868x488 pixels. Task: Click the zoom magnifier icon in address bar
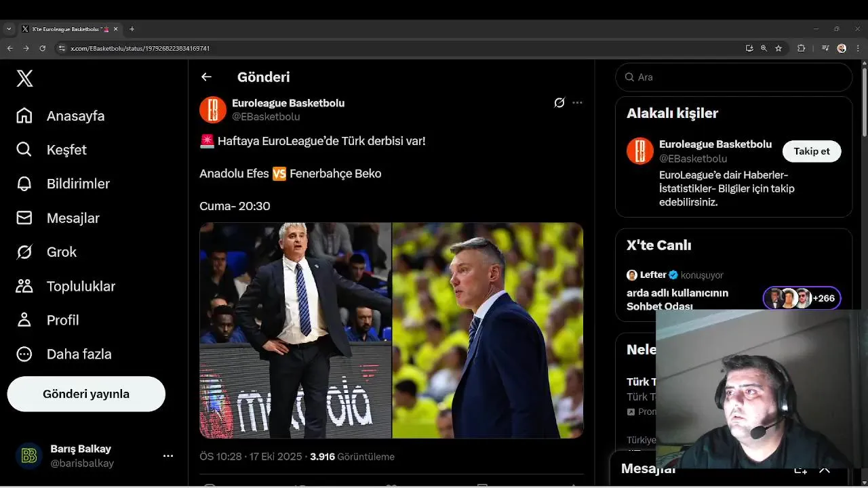[764, 48]
